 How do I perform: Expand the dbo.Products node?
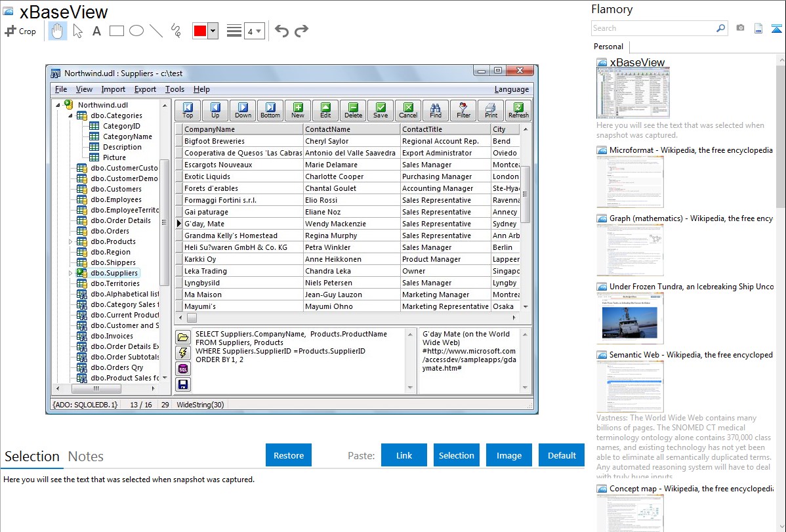71,241
